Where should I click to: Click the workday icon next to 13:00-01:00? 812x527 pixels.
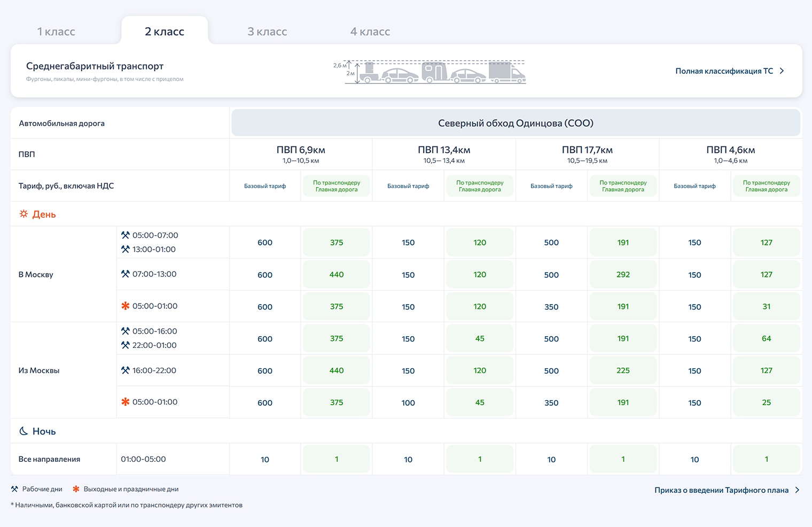click(x=126, y=249)
